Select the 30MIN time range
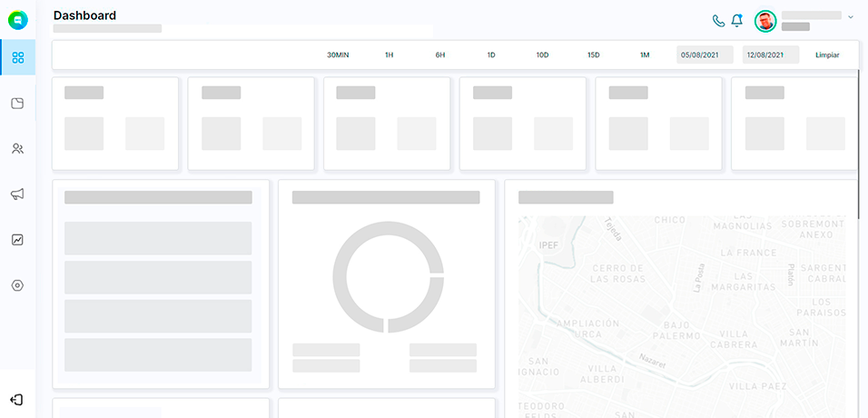This screenshot has height=418, width=868. 338,55
